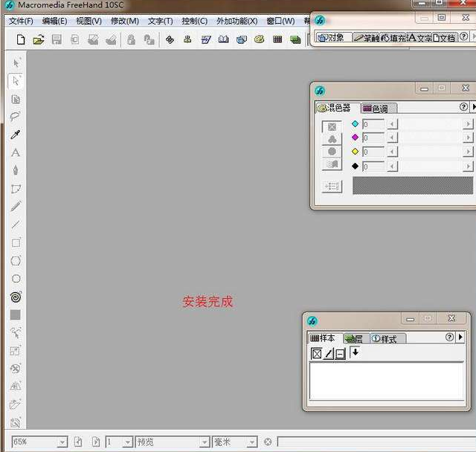Switch mixer to HLS mode button

click(332, 152)
